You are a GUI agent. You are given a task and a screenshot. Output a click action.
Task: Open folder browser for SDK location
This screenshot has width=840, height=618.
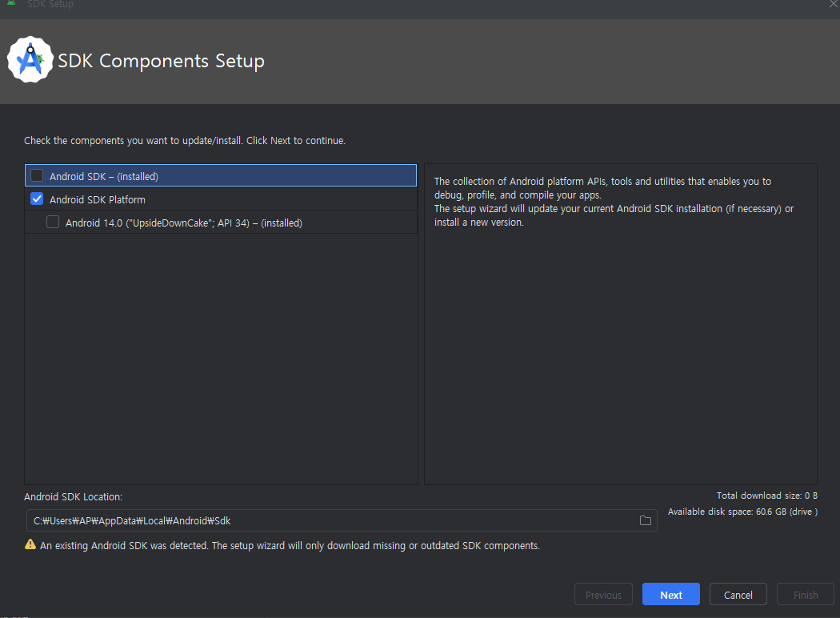pos(645,520)
